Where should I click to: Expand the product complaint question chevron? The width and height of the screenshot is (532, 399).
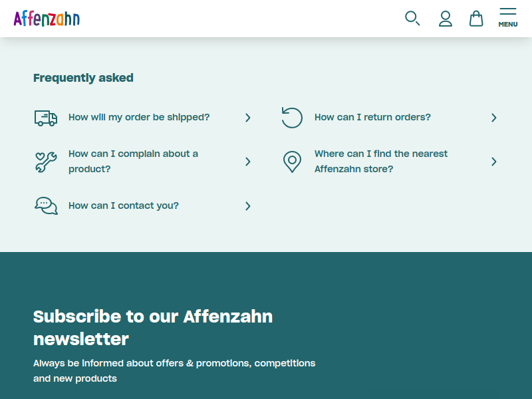click(248, 162)
